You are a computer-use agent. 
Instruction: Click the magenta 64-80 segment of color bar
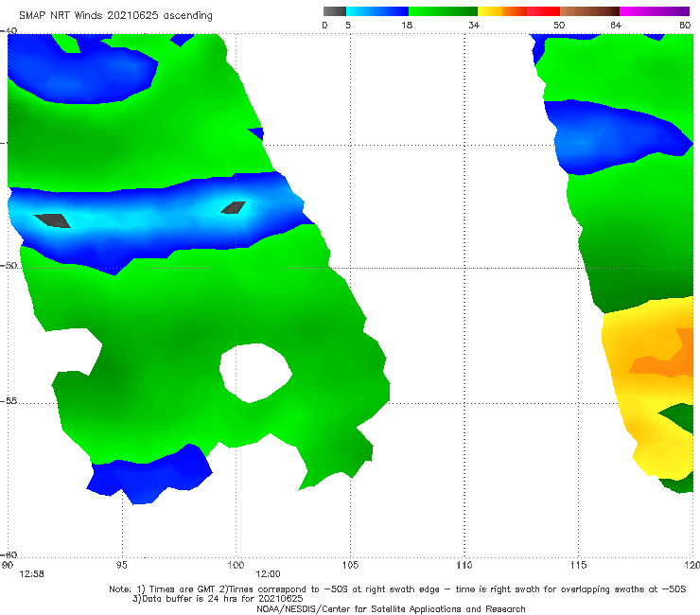[655, 11]
